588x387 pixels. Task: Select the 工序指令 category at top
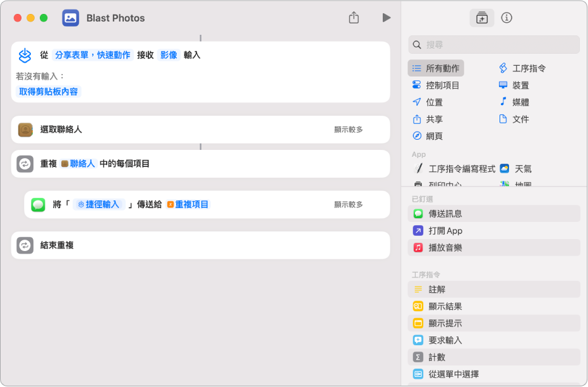pyautogui.click(x=522, y=68)
